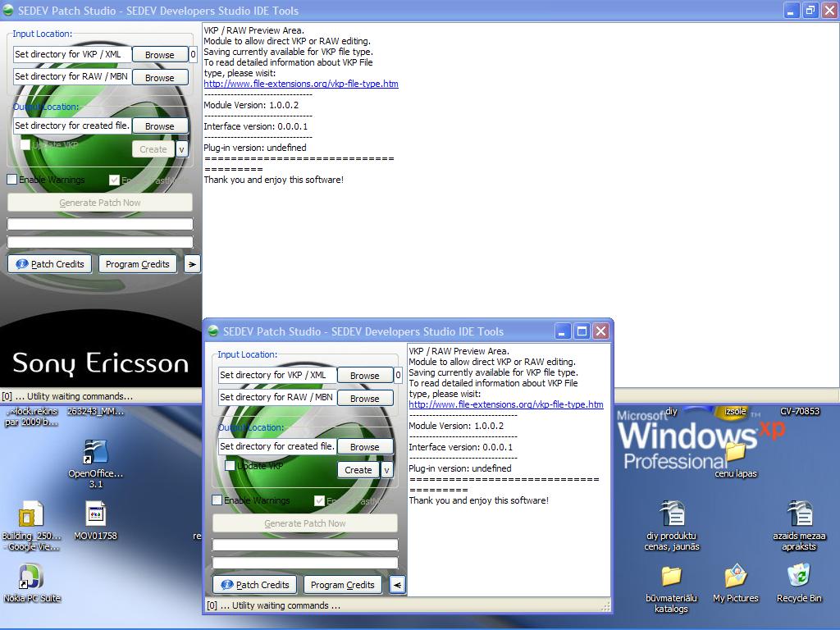Focus the RAW / MBN directory field, front window
Screen dimensions: 840x630
[x=277, y=398]
